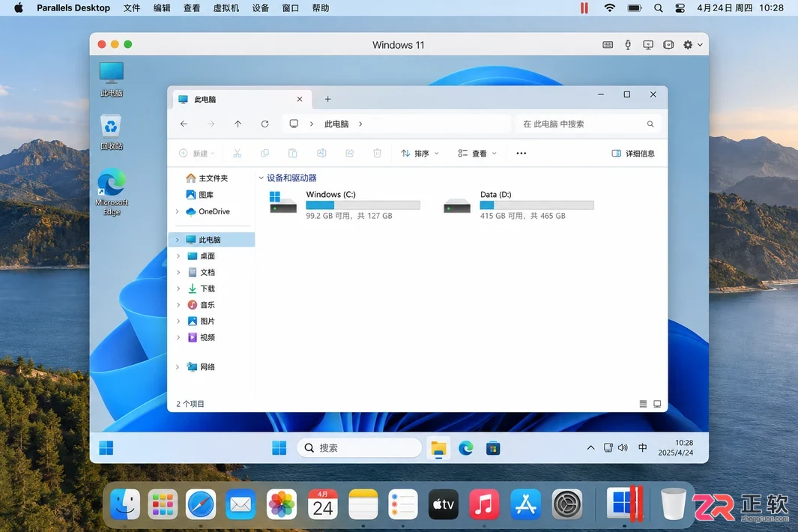Select 主文件夹 in navigation pane
Image resolution: width=798 pixels, height=532 pixels.
click(207, 178)
